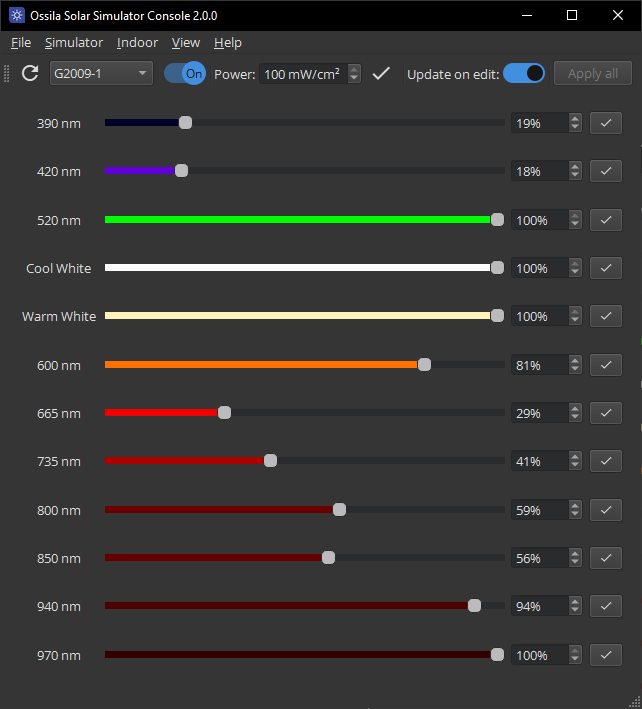Viewport: 642px width, 709px height.
Task: Toggle the lamp On switch
Action: pos(184,73)
